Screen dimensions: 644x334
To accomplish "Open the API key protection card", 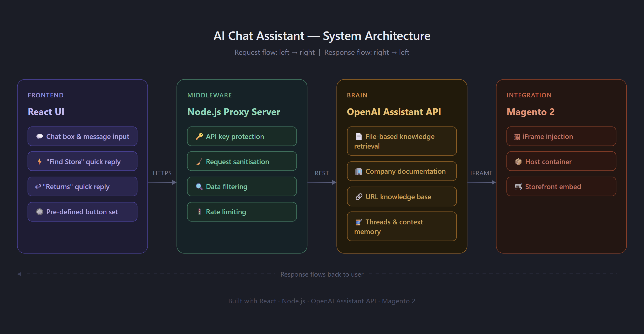I will [242, 136].
